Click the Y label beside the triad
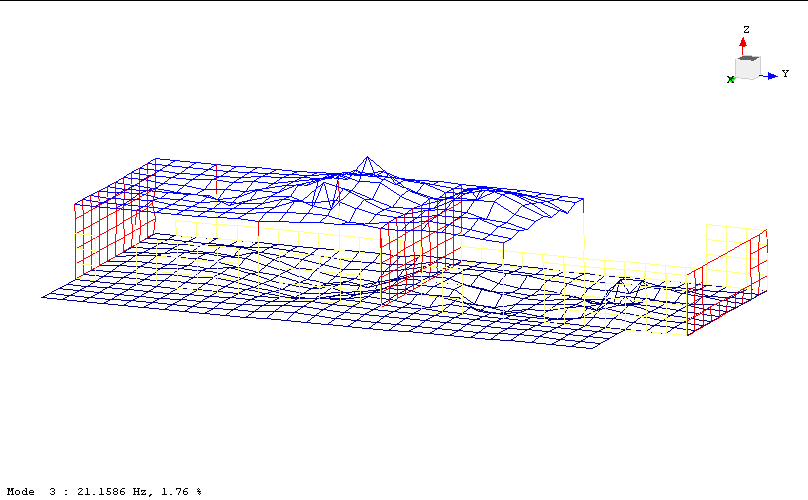Viewport: 808px width, 500px height. [785, 74]
